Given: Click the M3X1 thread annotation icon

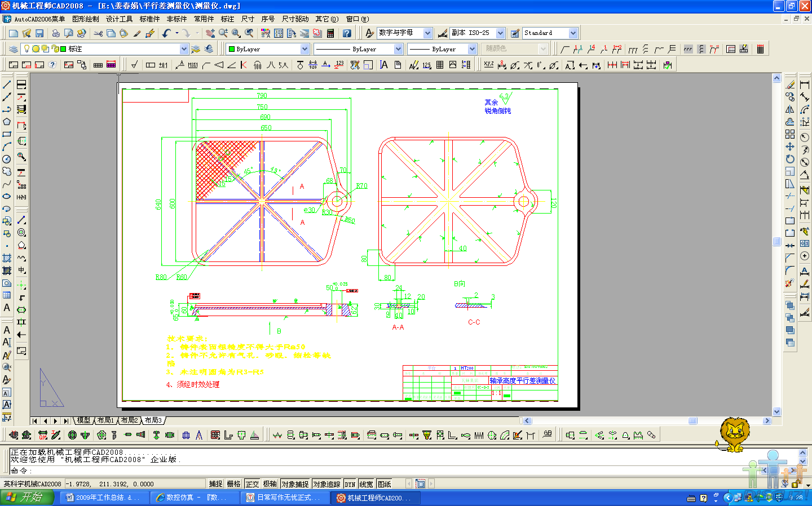Looking at the screenshot, I should tap(193, 65).
